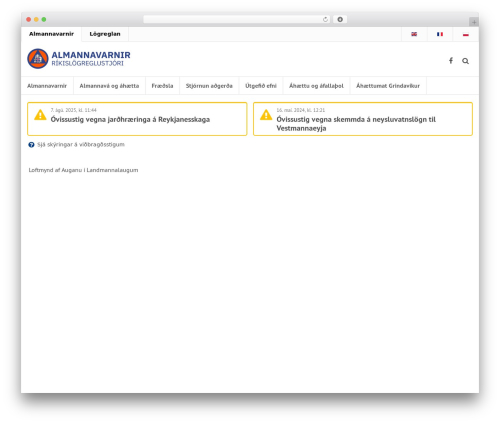Select the Lögreglan top tab
Image resolution: width=500 pixels, height=423 pixels.
tap(105, 34)
